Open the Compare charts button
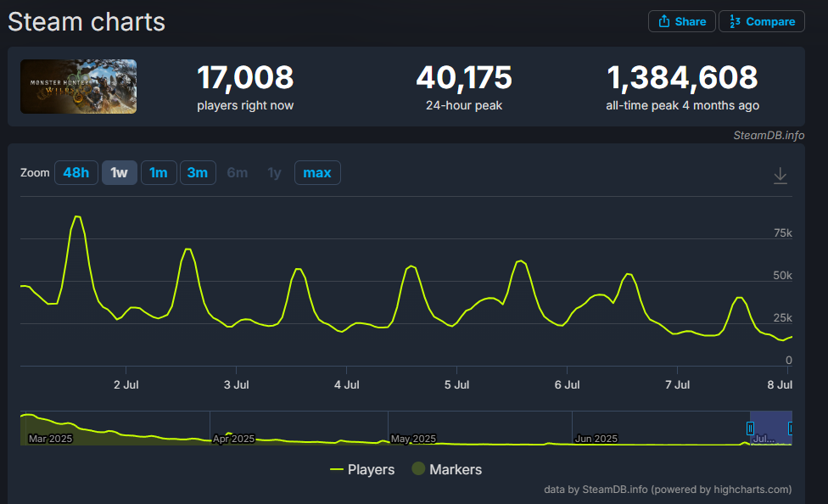 click(x=761, y=22)
